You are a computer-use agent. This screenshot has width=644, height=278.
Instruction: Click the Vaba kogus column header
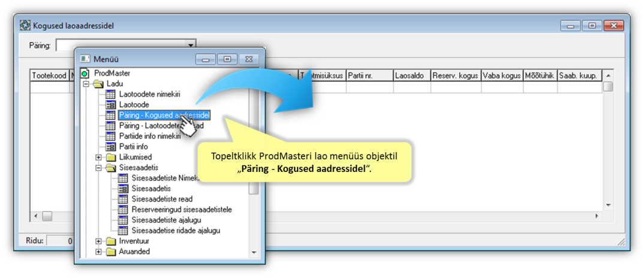(x=502, y=76)
